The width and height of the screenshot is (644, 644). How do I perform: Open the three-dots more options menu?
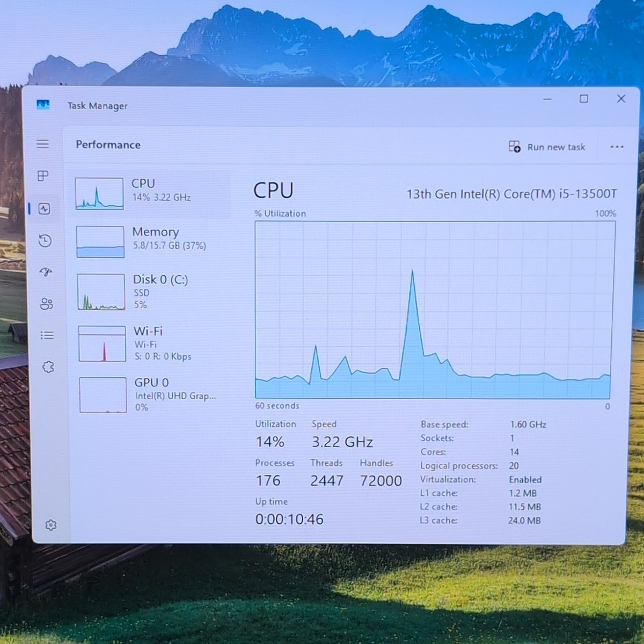(617, 147)
